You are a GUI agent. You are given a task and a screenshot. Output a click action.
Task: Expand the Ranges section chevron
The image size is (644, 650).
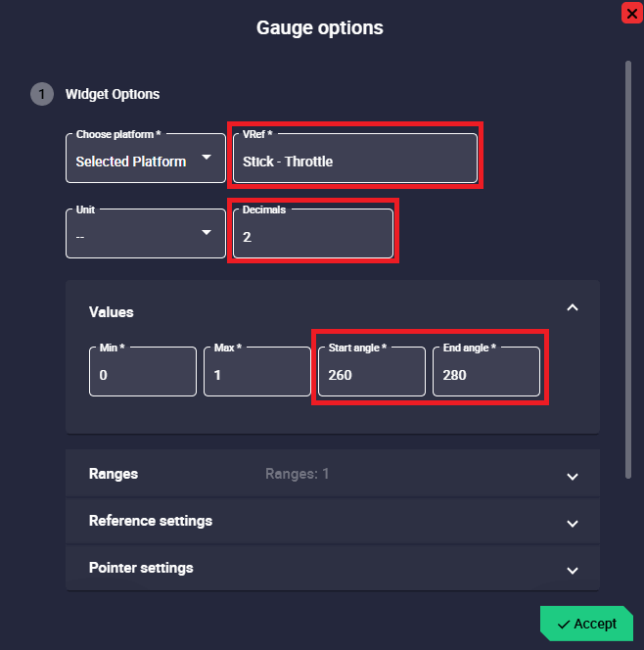click(573, 476)
